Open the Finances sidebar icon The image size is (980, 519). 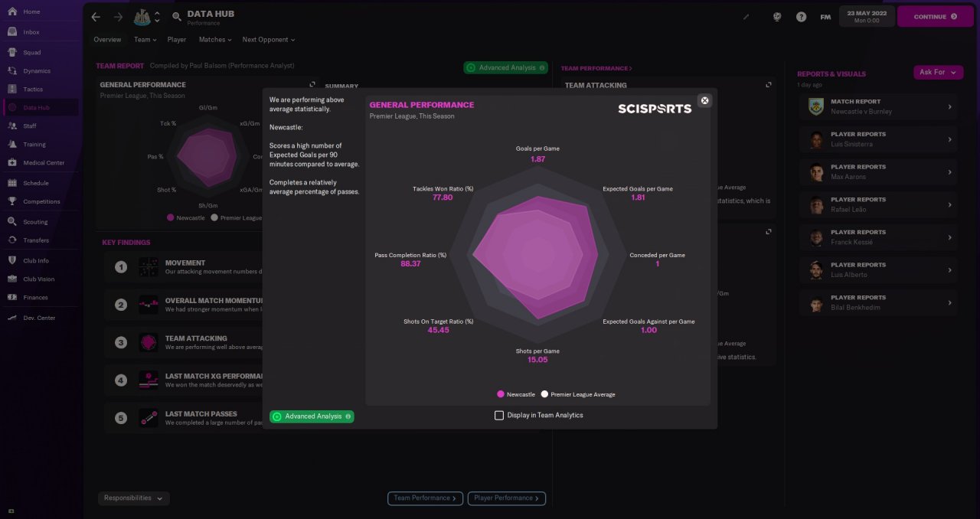(x=12, y=297)
